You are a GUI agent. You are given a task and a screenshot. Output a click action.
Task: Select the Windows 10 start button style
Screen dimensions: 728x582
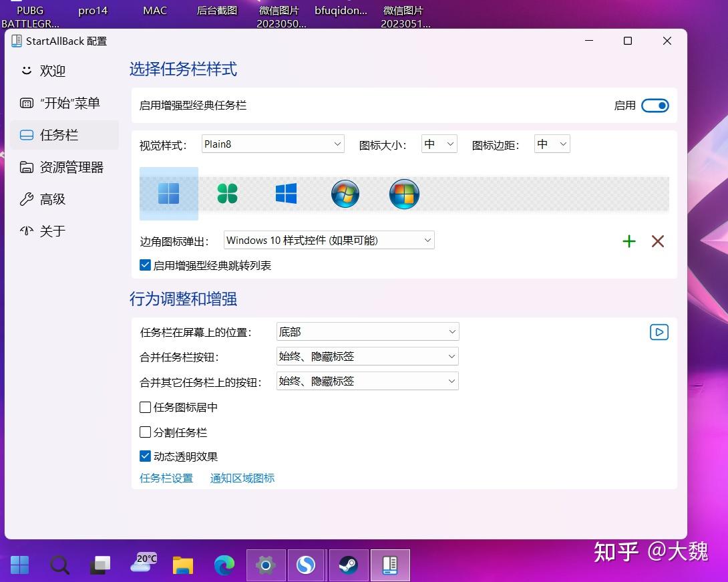[286, 193]
